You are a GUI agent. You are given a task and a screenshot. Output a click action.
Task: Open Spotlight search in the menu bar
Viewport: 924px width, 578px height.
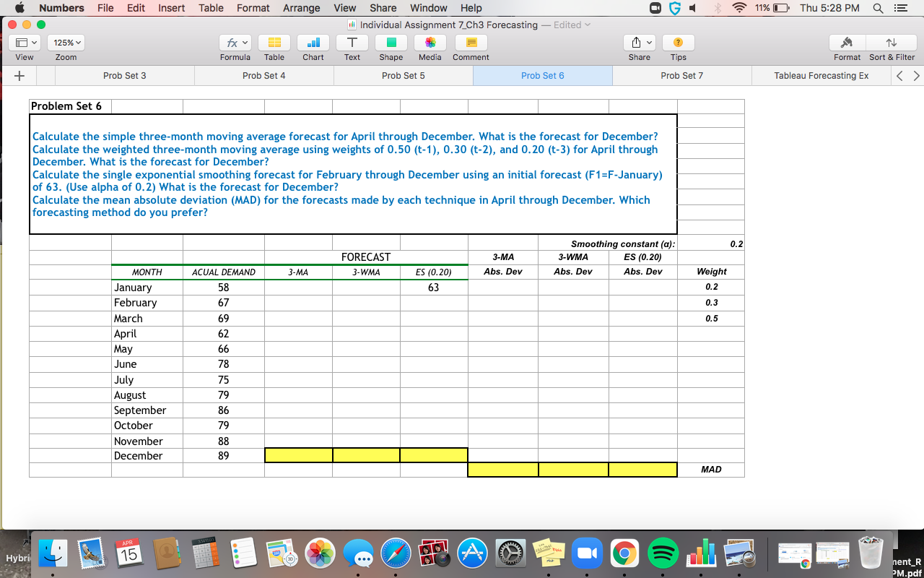point(878,8)
